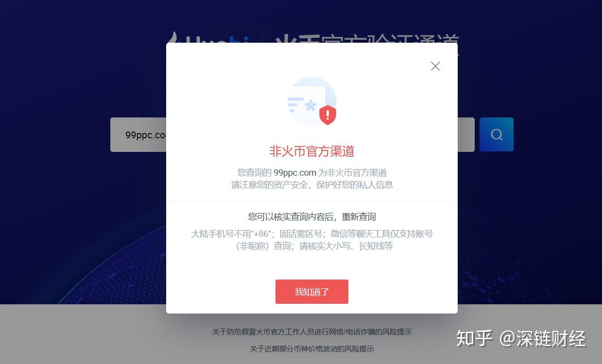Open the 近期部分币种价格波动 risk notice link

point(312,348)
